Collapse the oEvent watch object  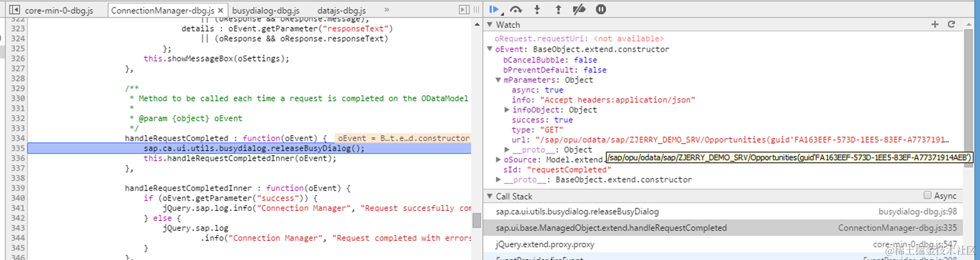tap(489, 50)
